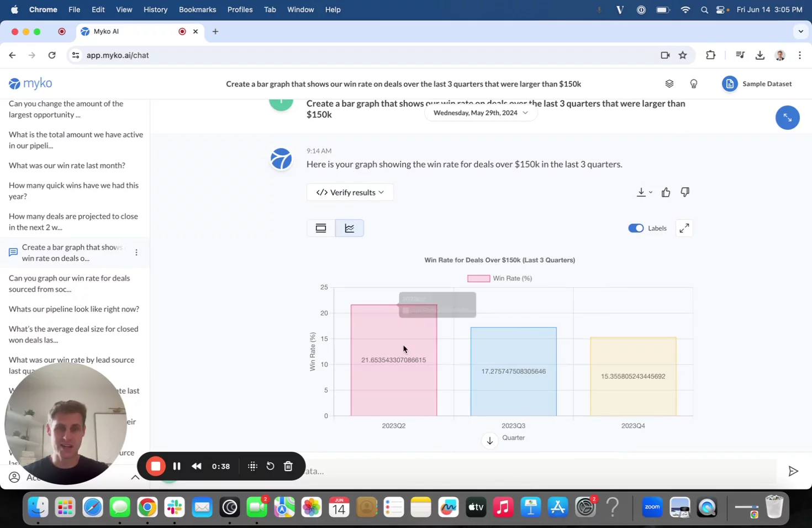The height and width of the screenshot is (528, 812).
Task: Open the History menu in menu bar
Action: tap(155, 9)
